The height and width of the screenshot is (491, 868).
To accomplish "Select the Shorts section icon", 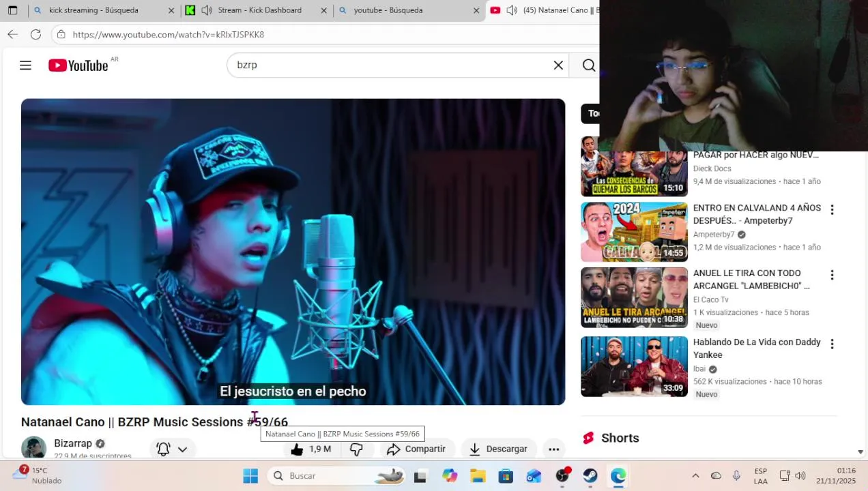I will click(588, 438).
